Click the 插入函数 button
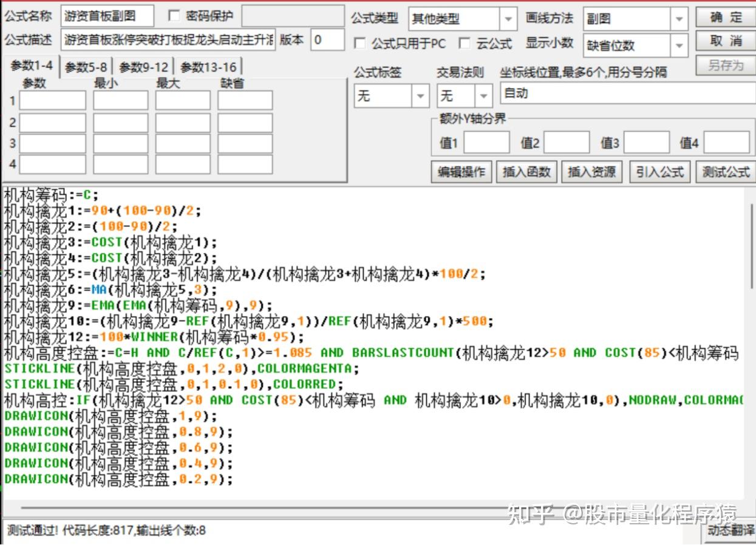This screenshot has width=756, height=545. click(x=526, y=172)
